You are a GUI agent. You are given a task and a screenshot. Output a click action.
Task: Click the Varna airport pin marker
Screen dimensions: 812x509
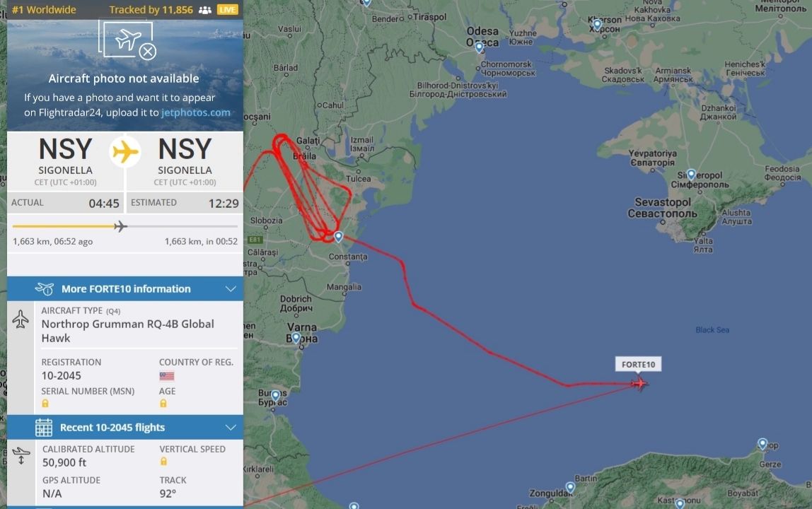click(296, 338)
